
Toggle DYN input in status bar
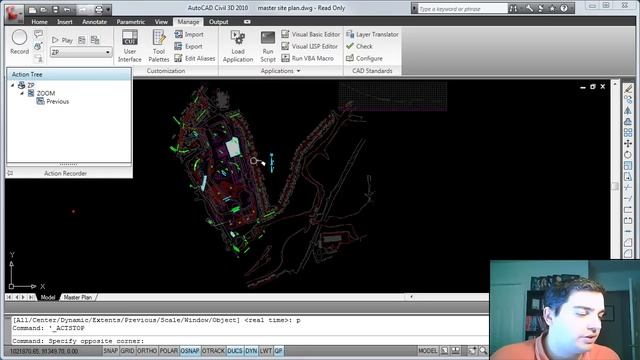(x=251, y=351)
